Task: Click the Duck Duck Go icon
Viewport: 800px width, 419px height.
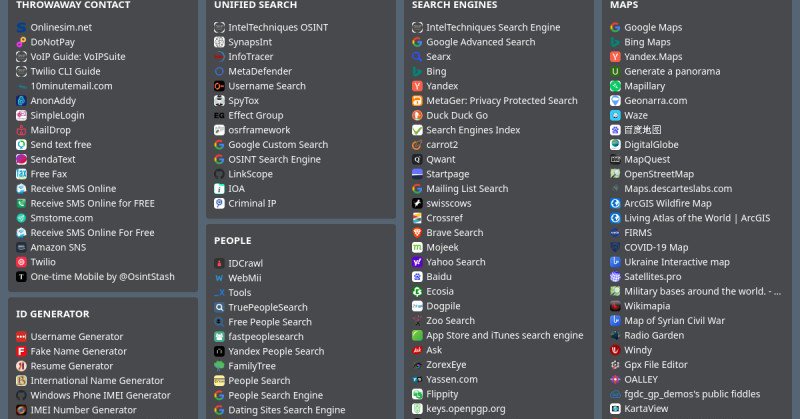Action: tap(417, 116)
